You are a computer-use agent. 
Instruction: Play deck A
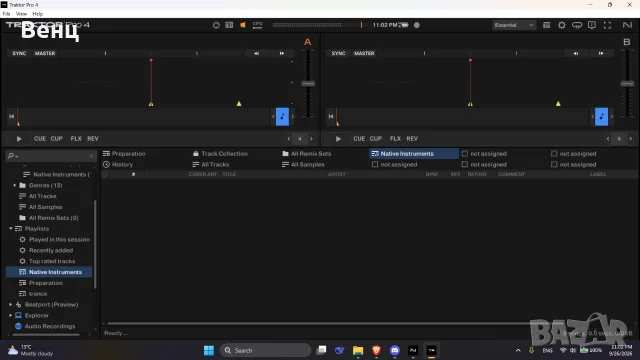point(19,139)
